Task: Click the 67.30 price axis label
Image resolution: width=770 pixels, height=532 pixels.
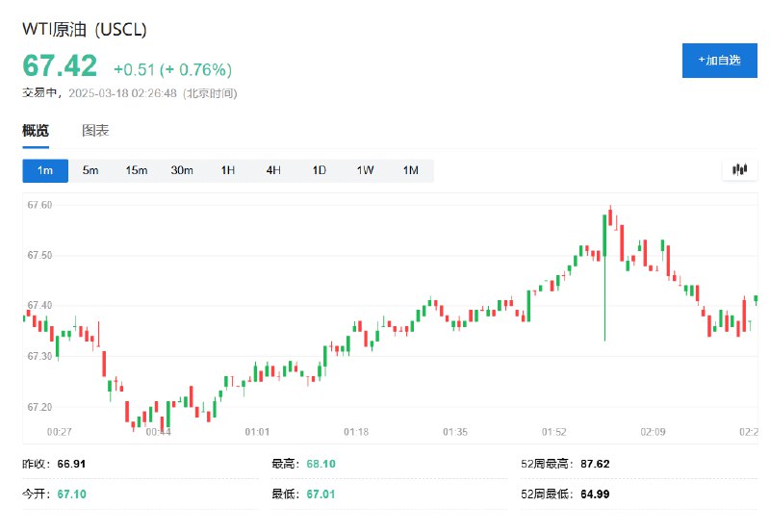Action: pyautogui.click(x=39, y=356)
